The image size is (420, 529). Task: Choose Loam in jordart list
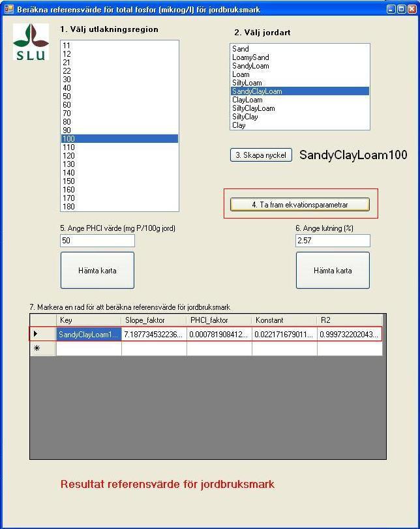pyautogui.click(x=300, y=74)
